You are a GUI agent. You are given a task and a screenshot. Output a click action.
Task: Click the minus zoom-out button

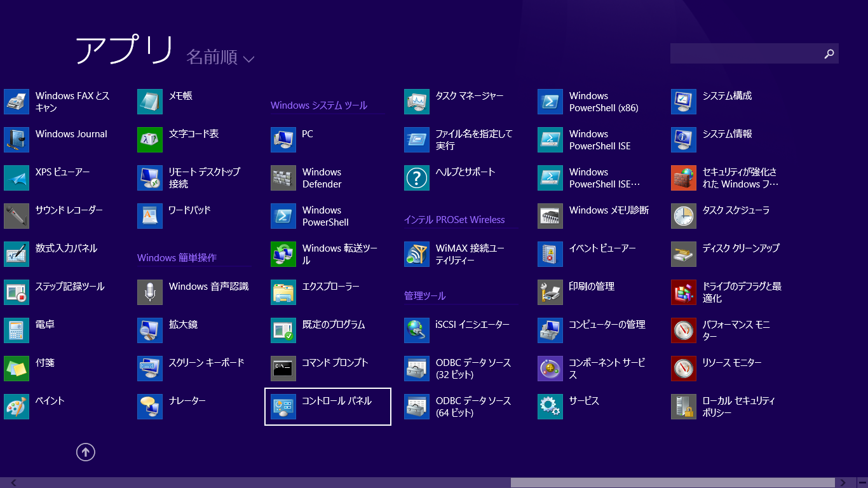point(862,483)
